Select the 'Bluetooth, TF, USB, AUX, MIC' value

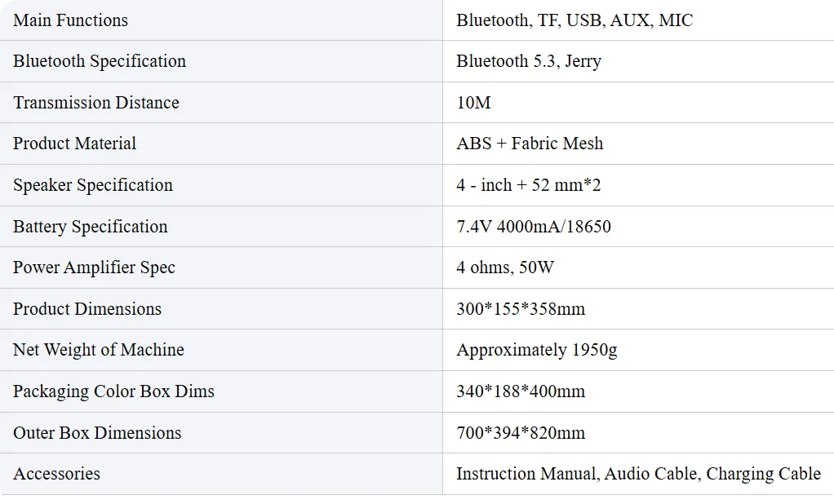(x=574, y=20)
